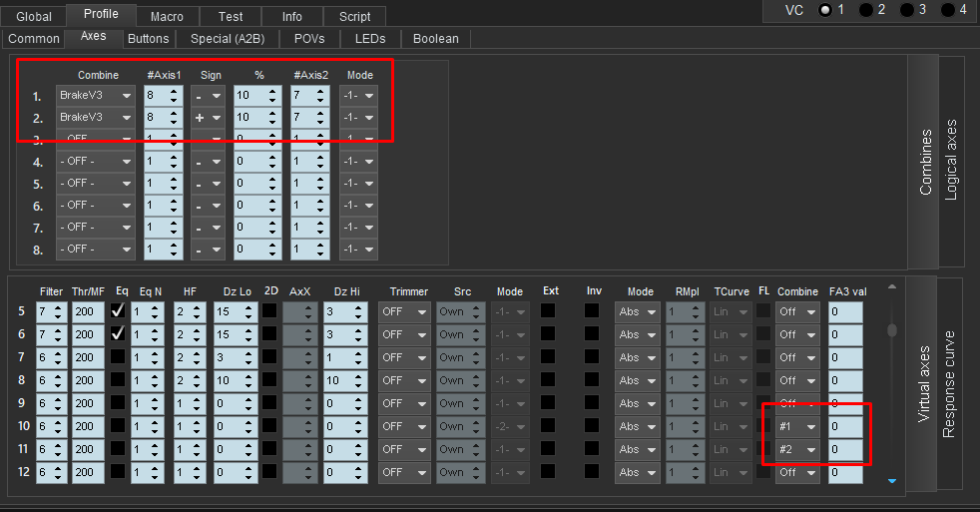The height and width of the screenshot is (512, 980).
Task: Toggle the Ext checkbox for axis 5
Action: 548,311
